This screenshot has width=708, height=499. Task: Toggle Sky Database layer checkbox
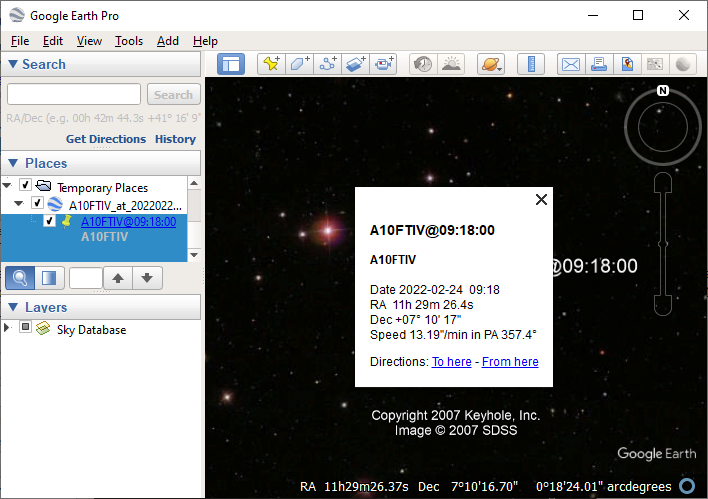pyautogui.click(x=25, y=327)
